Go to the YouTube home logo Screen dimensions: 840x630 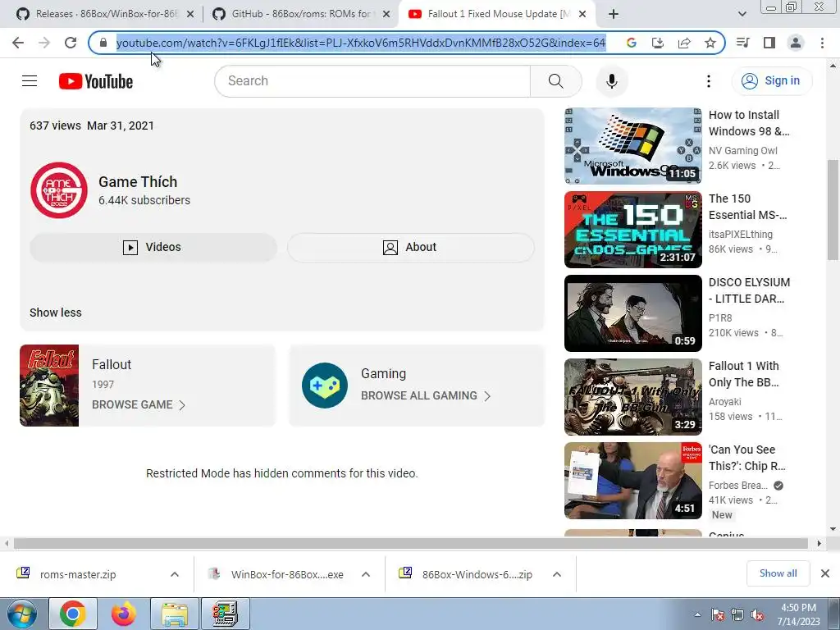coord(96,81)
